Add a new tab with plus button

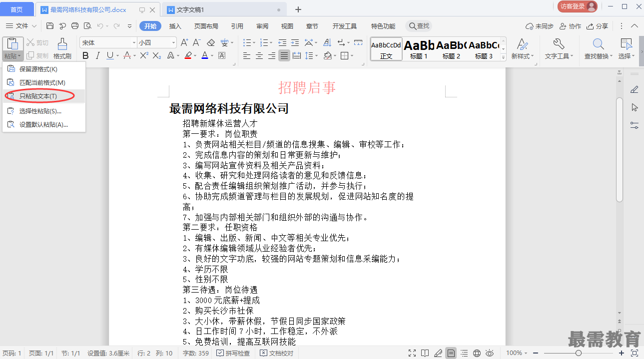coord(298,9)
